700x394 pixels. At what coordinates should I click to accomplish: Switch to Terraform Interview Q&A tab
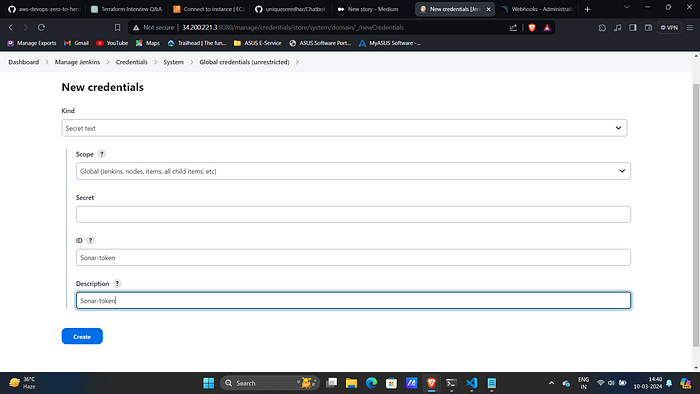(126, 9)
